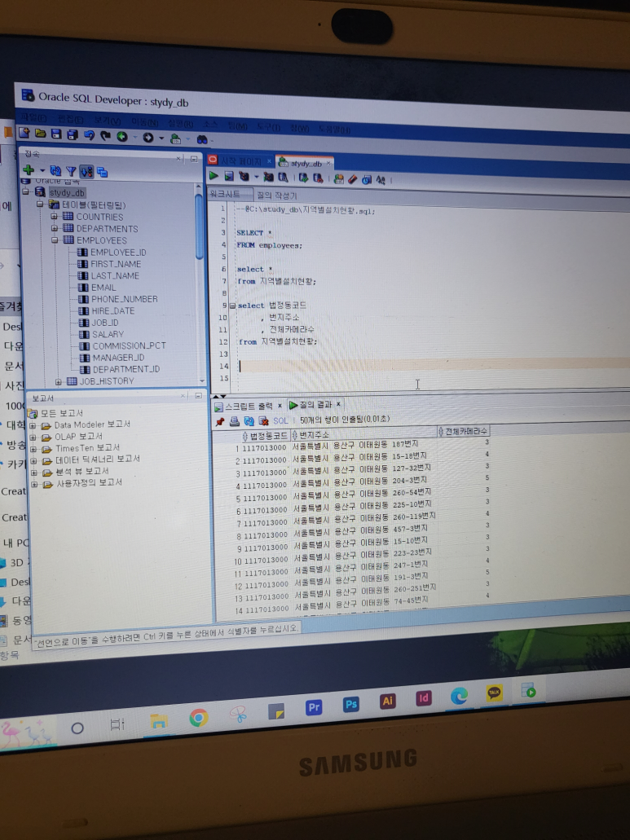630x840 pixels.
Task: Open Photoshop from the taskbar
Action: tap(351, 705)
